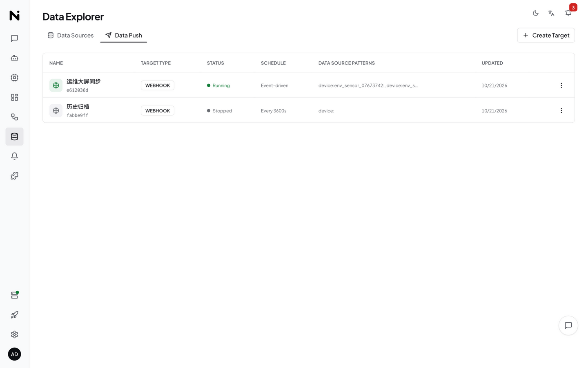Switch to the Data Sources tab
Screen dimensions: 588x368
[71, 35]
